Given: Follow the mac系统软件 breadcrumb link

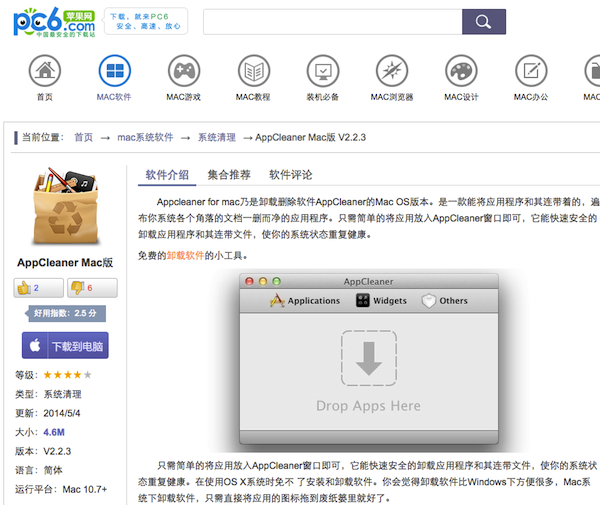Looking at the screenshot, I should [x=145, y=137].
